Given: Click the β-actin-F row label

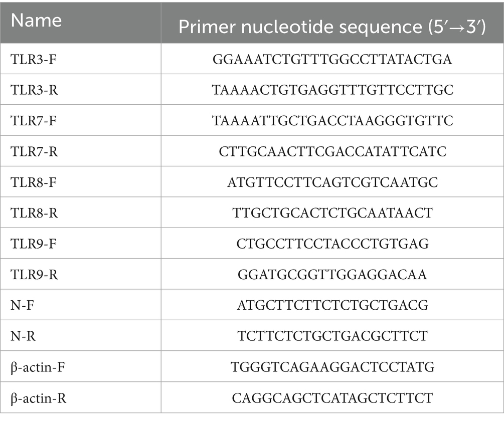Looking at the screenshot, I should coord(38,367).
